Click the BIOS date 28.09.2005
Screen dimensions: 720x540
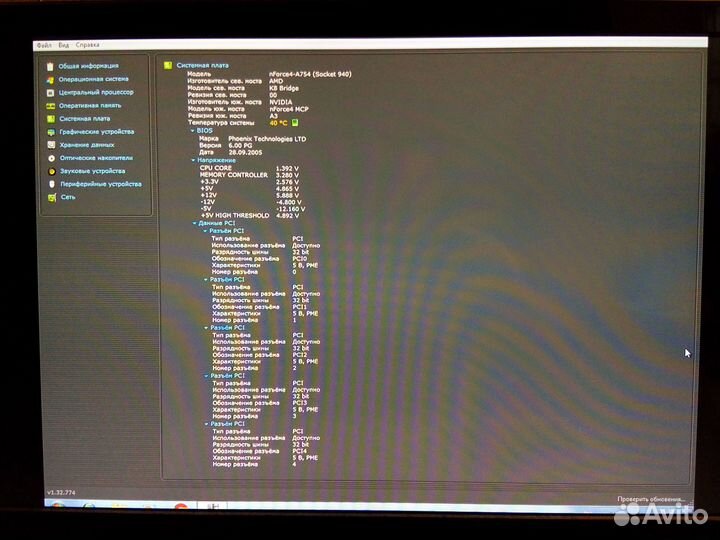(245, 152)
